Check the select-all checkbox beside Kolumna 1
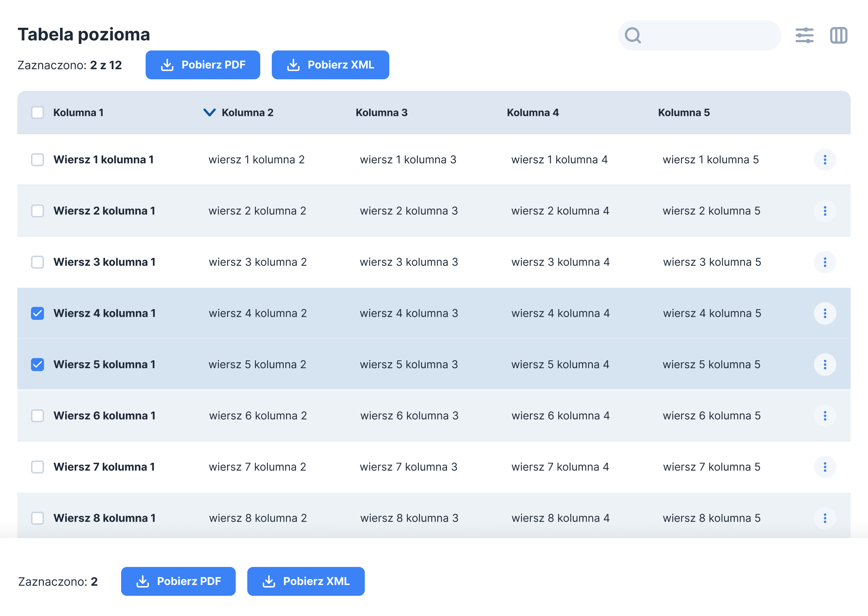The width and height of the screenshot is (868, 616). click(37, 113)
